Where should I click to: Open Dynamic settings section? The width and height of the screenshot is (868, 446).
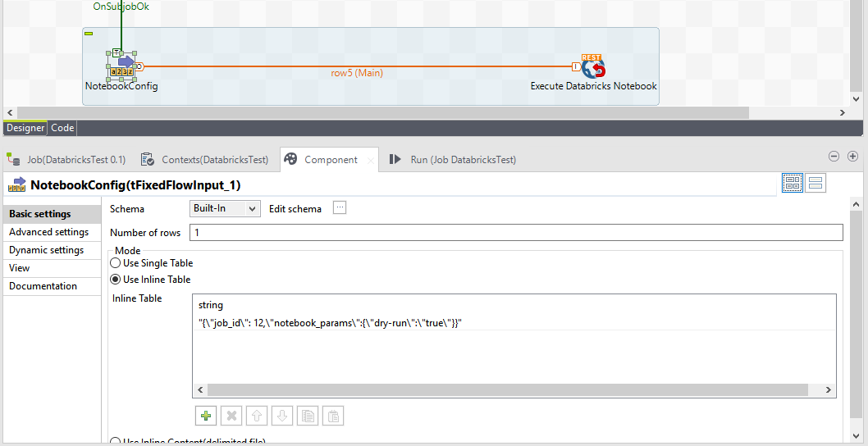pos(52,250)
